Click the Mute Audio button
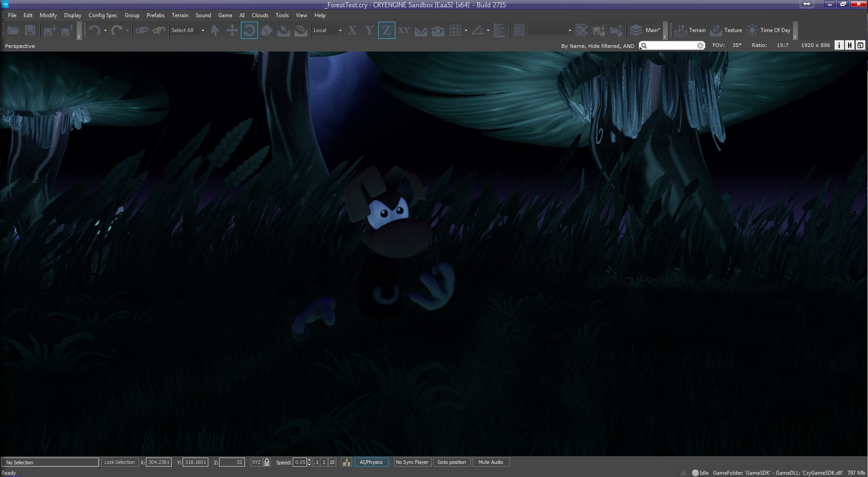 [491, 462]
